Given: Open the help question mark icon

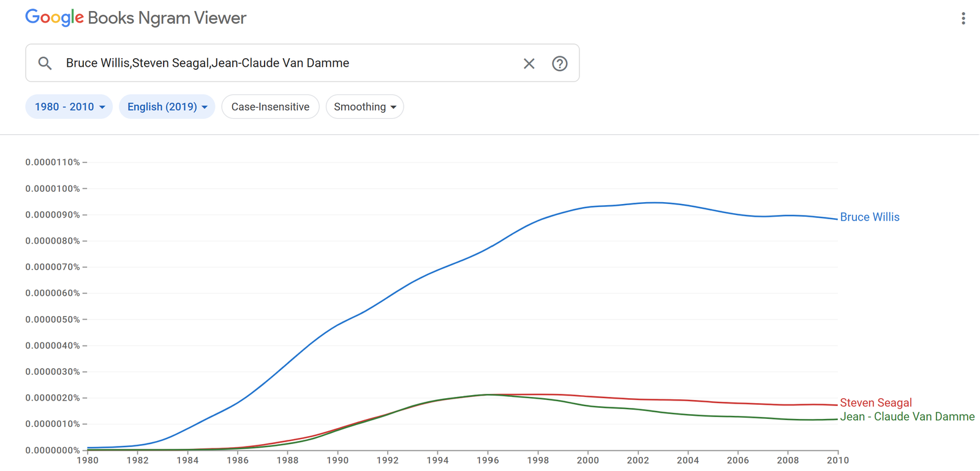Looking at the screenshot, I should [559, 63].
